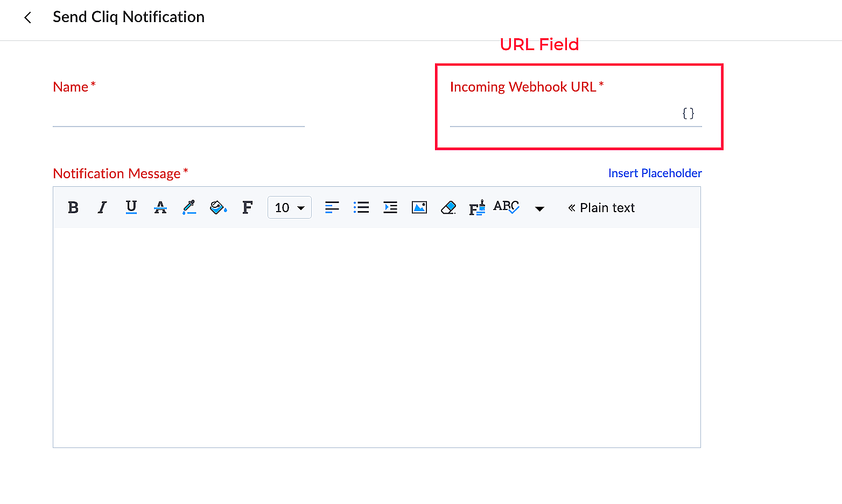Expand more toolbar options arrow
Image resolution: width=842 pixels, height=504 pixels.
(539, 208)
